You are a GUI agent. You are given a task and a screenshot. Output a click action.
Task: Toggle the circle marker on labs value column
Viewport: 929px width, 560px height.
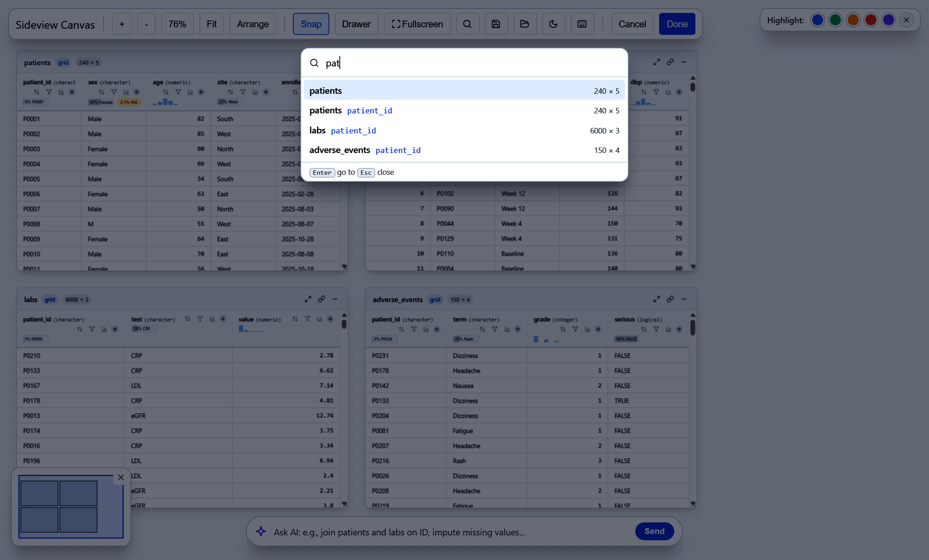click(x=331, y=319)
